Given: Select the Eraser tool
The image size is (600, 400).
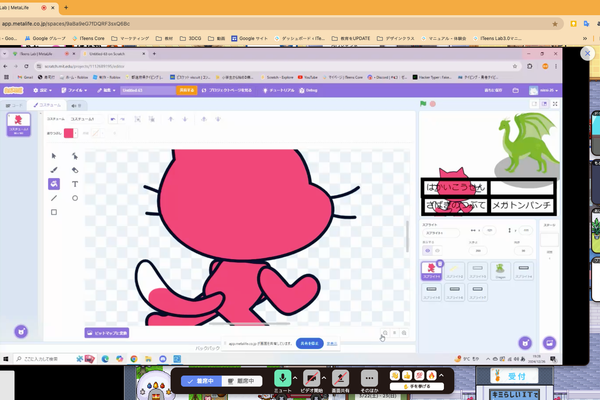Looking at the screenshot, I should pos(75,170).
